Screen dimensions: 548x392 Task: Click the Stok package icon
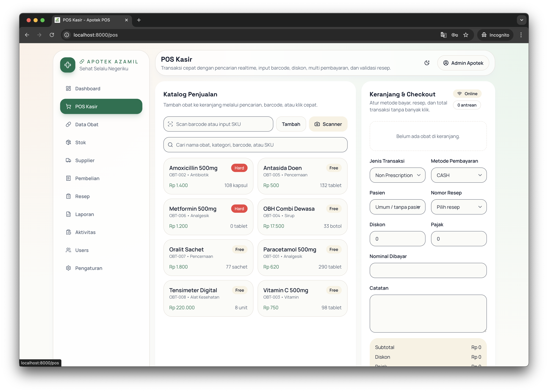[68, 142]
